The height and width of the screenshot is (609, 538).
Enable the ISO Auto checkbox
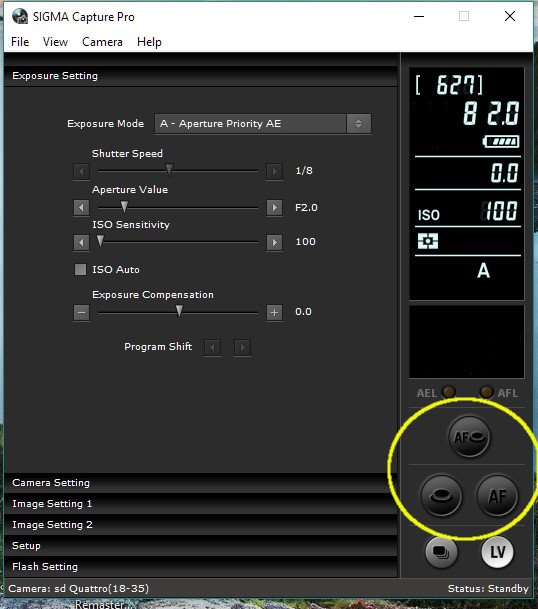tap(80, 269)
